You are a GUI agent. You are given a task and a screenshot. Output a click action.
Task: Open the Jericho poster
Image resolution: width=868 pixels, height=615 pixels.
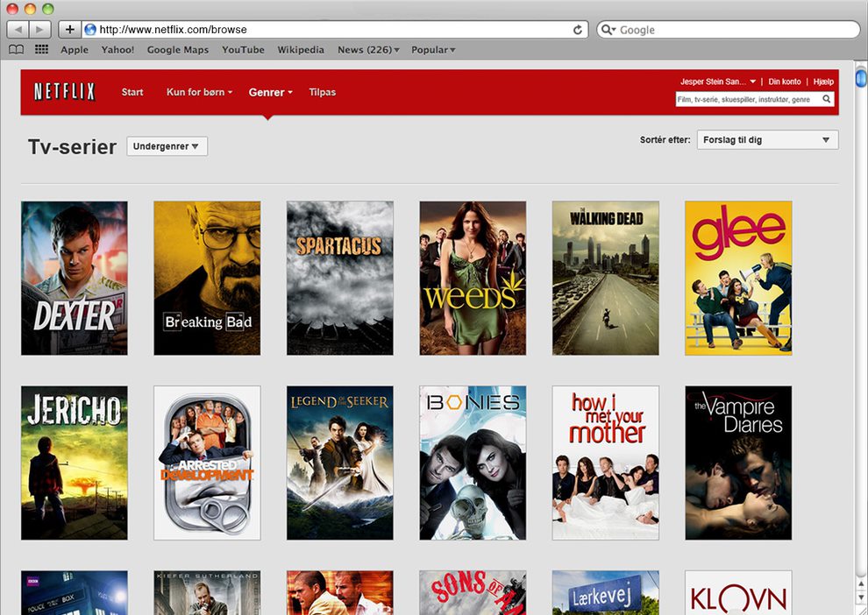(75, 463)
